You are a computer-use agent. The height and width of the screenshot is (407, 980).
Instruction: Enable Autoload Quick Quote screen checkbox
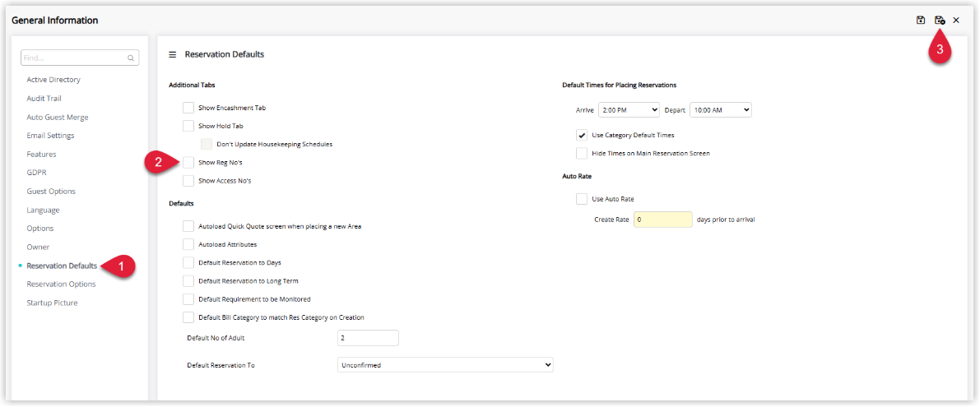pyautogui.click(x=188, y=226)
